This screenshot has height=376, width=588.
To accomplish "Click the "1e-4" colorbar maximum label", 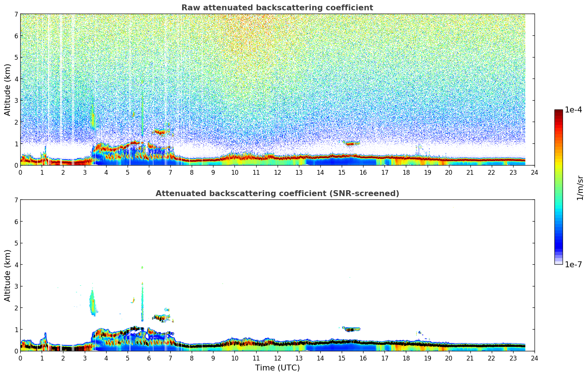I will coord(573,110).
